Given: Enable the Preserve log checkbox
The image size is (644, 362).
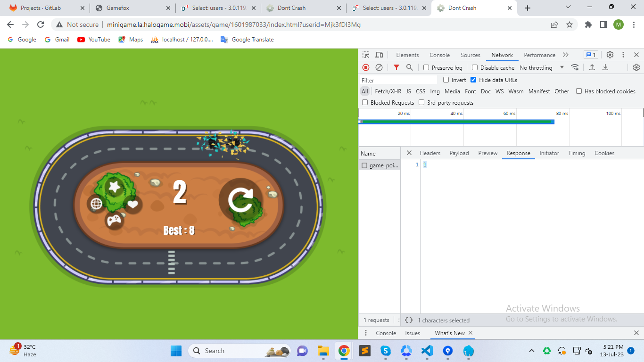Looking at the screenshot, I should (x=426, y=67).
